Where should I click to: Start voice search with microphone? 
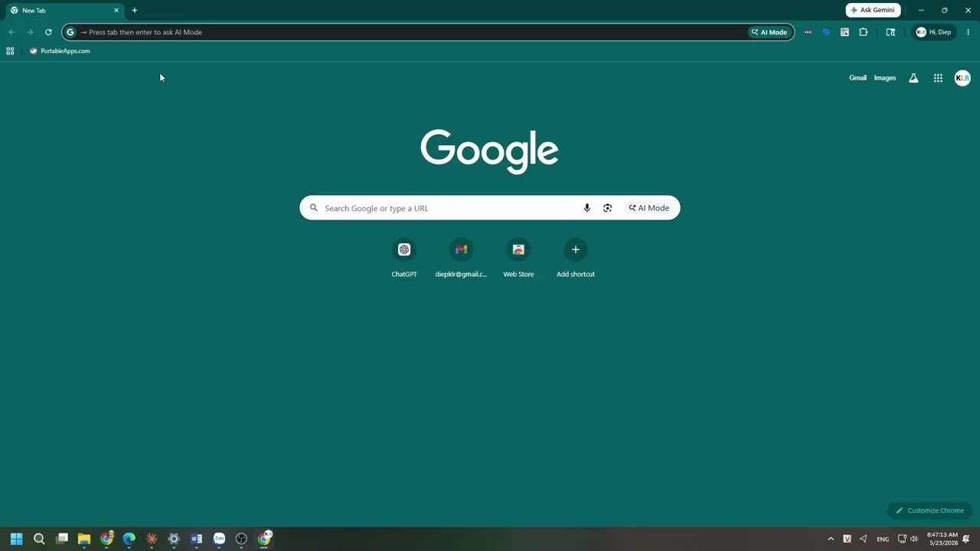coord(587,208)
